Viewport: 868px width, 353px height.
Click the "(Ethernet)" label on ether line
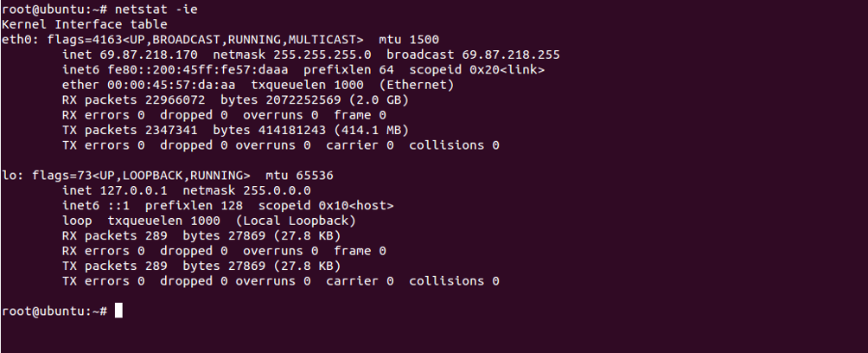click(x=417, y=85)
